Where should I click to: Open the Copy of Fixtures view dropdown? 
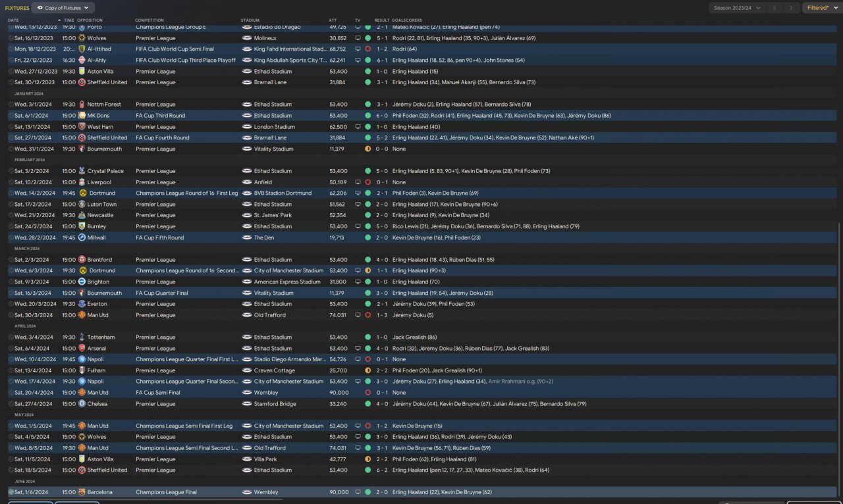(x=63, y=8)
